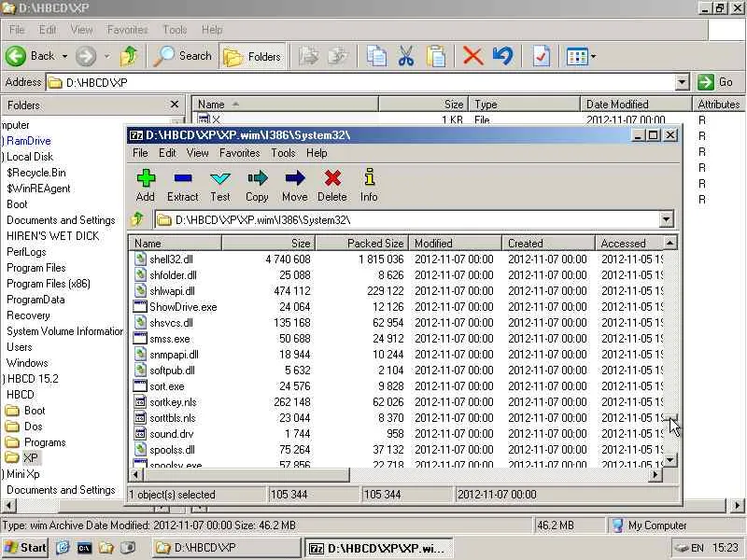Select RamDrive in the folder tree
The width and height of the screenshot is (747, 560).
pyautogui.click(x=29, y=141)
